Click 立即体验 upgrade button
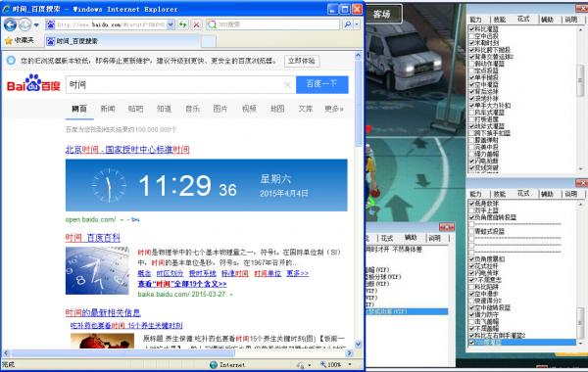This screenshot has width=588, height=372. pos(302,61)
